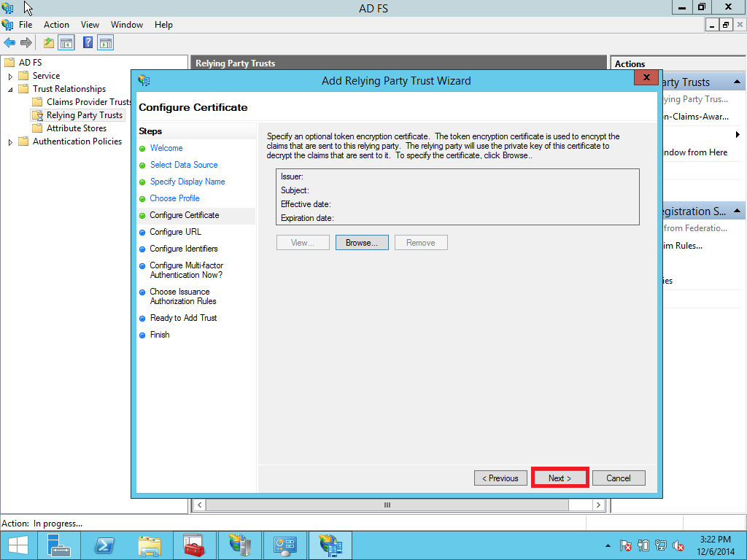The width and height of the screenshot is (747, 560).
Task: Open File Explorer from the taskbar
Action: [150, 545]
